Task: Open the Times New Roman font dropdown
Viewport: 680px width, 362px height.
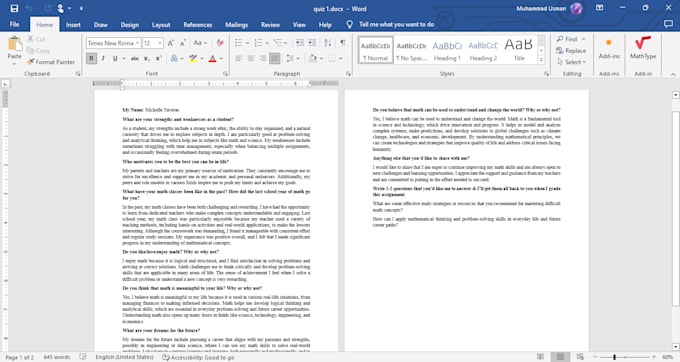Action: click(138, 43)
